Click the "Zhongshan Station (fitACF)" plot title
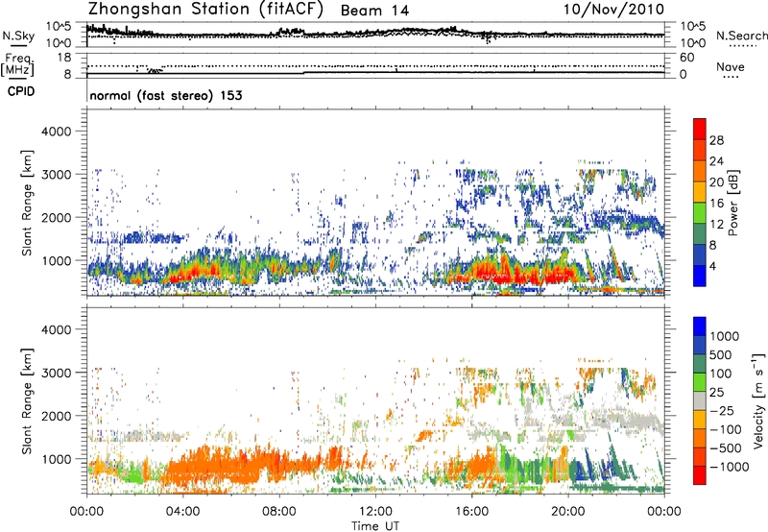This screenshot has width=768, height=532. click(205, 10)
